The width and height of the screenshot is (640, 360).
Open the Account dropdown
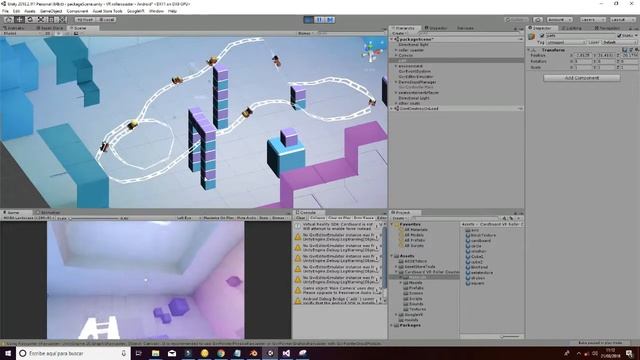point(559,20)
